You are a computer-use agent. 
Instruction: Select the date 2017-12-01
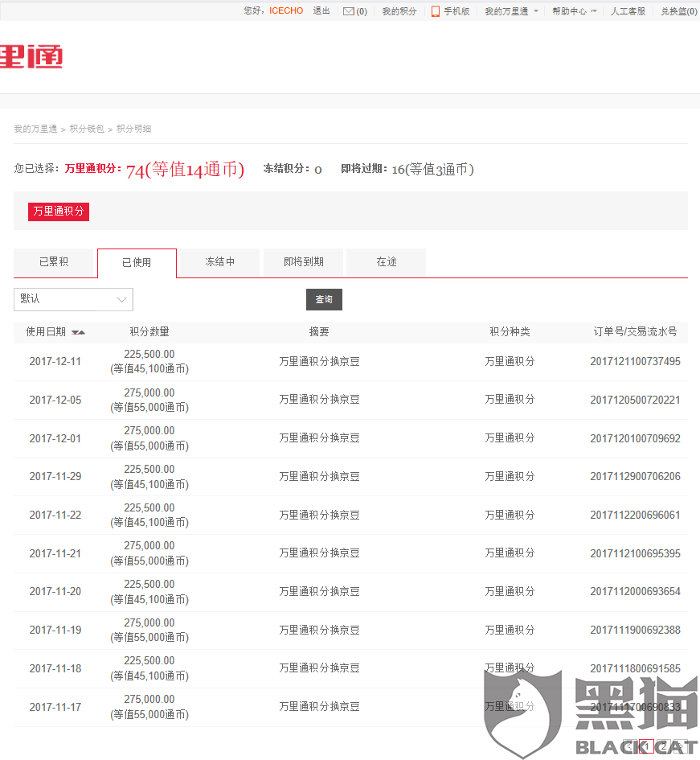[x=55, y=438]
